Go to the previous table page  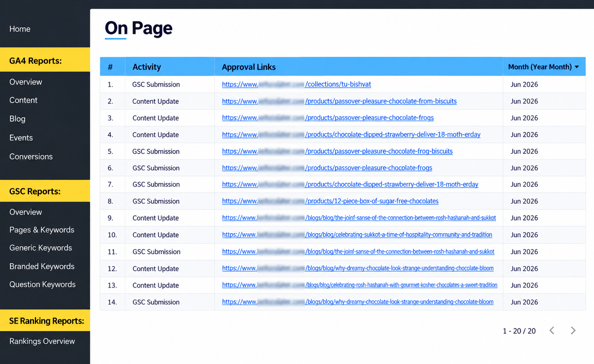552,331
